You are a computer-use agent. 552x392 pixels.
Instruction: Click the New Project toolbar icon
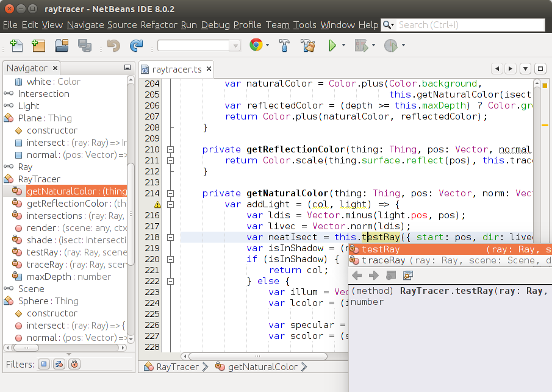click(38, 45)
